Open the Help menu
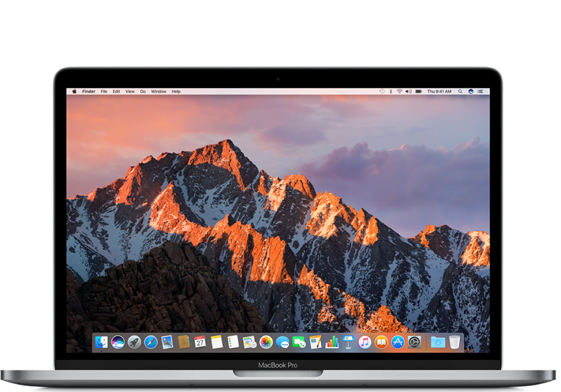This screenshot has width=561, height=392. [x=176, y=92]
